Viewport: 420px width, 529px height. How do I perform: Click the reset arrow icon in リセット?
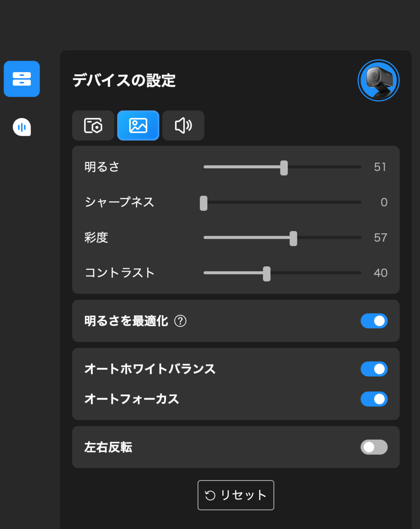tap(211, 495)
